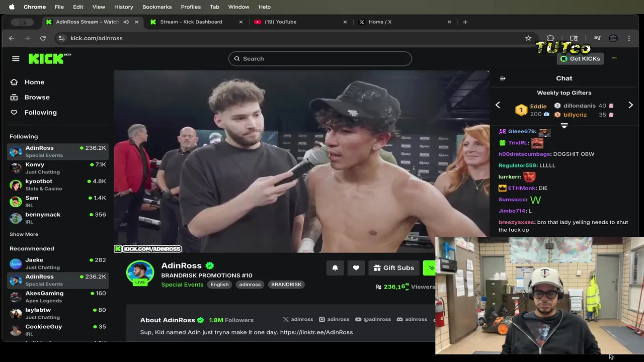Open kyootbot channel in Following list

(x=58, y=185)
